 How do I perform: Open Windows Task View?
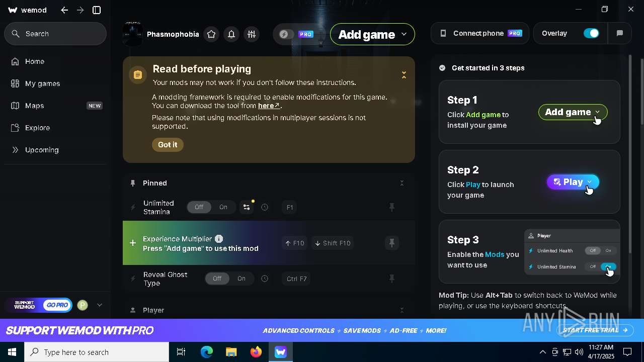(x=181, y=352)
